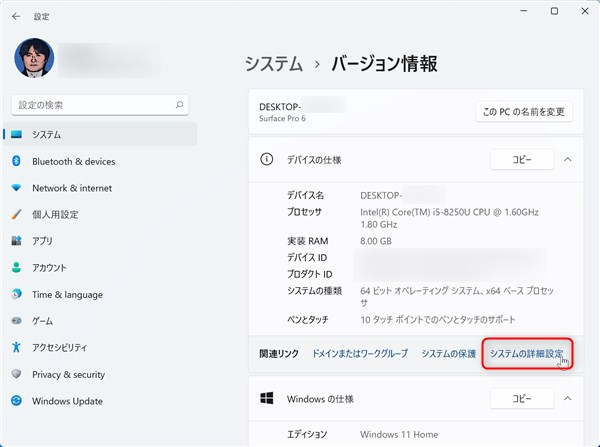The height and width of the screenshot is (447, 600).
Task: Click the アクセシビリティ figure icon
Action: [x=16, y=347]
